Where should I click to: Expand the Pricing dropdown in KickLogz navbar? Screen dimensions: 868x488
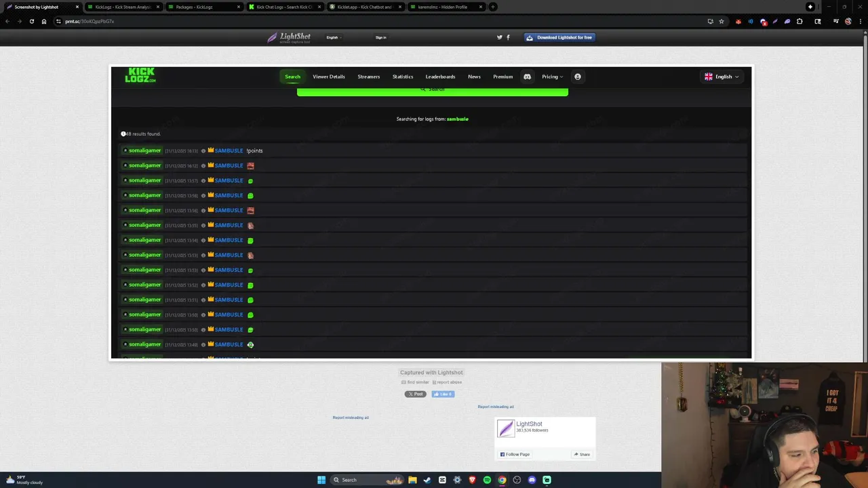click(552, 77)
